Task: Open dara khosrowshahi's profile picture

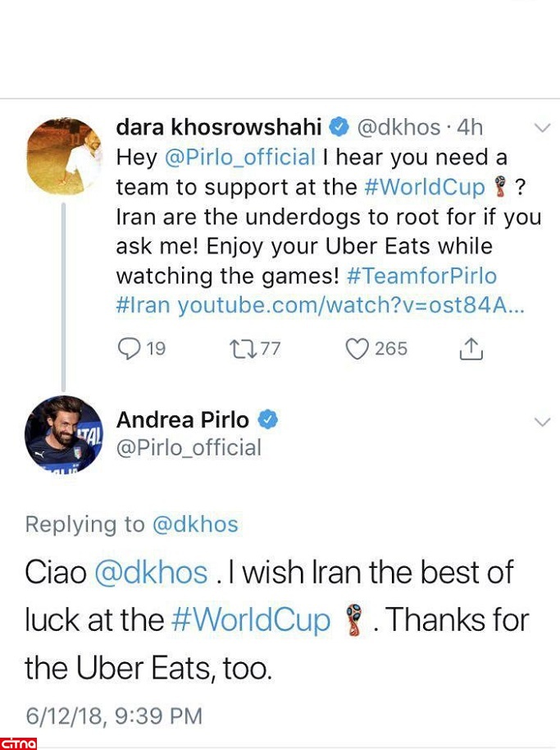Action: click(64, 156)
